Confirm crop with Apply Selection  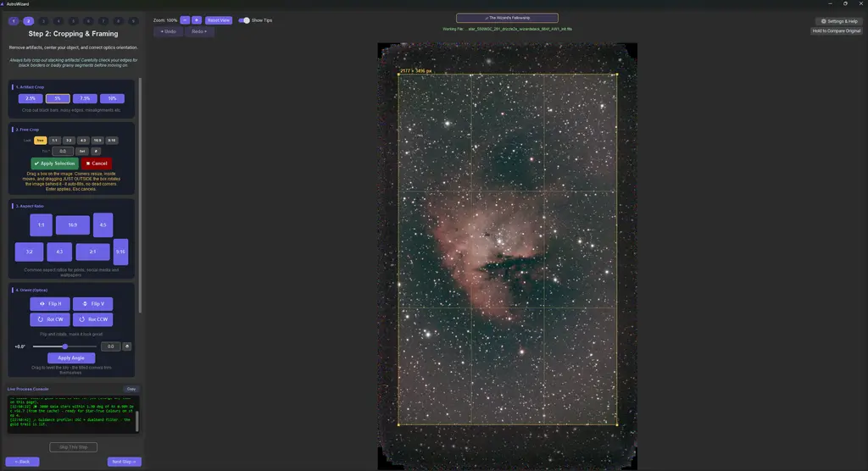point(54,163)
